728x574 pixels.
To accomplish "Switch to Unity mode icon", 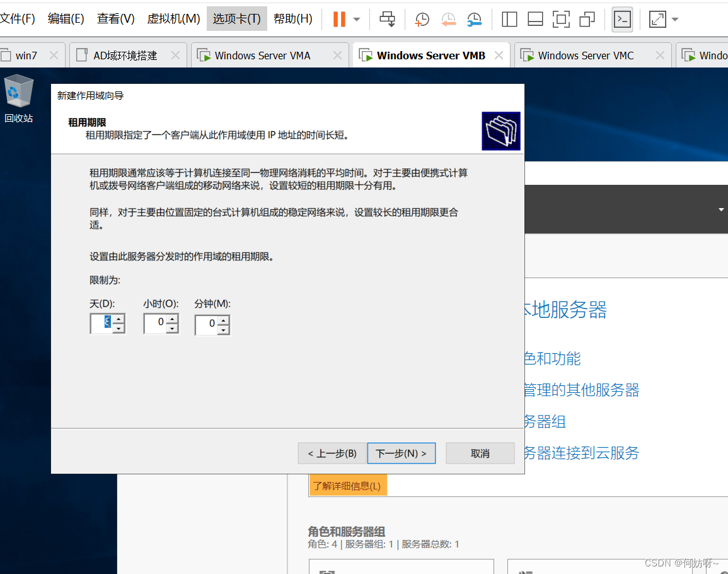I will (587, 19).
